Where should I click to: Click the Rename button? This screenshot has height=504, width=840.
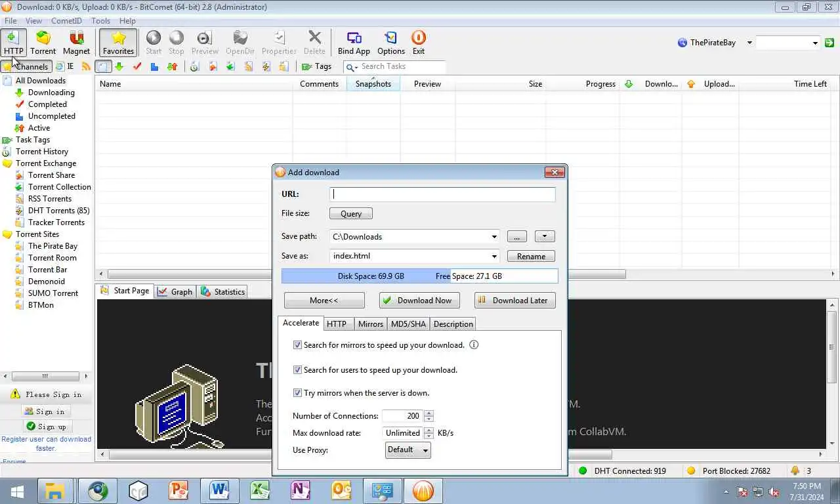(x=531, y=257)
